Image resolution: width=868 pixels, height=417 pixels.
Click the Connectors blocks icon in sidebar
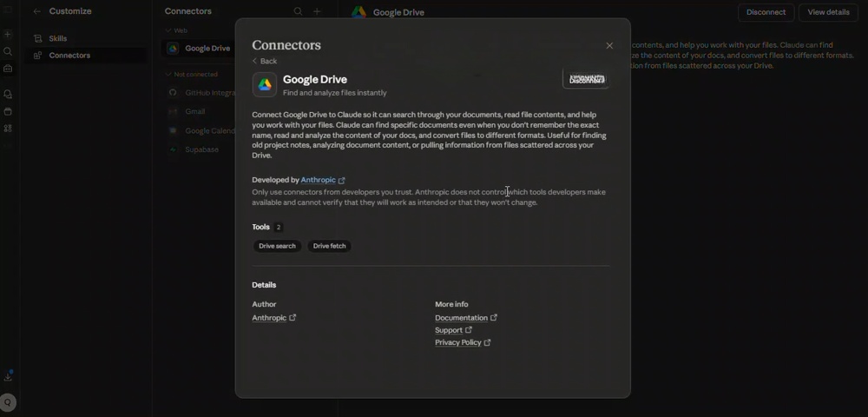(37, 56)
